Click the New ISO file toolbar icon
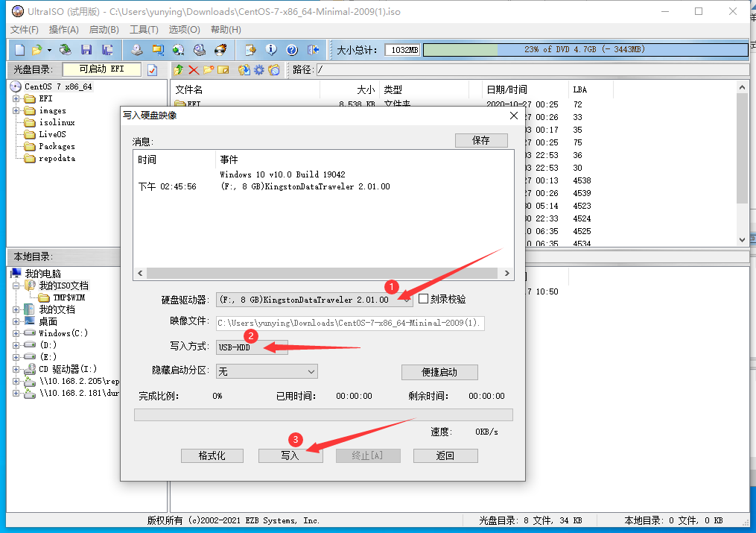756x533 pixels. [x=20, y=50]
